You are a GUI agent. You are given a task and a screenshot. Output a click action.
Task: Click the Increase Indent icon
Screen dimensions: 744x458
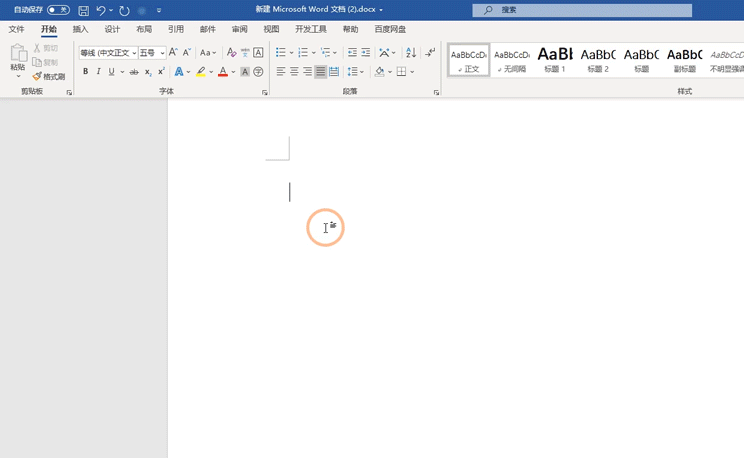365,52
